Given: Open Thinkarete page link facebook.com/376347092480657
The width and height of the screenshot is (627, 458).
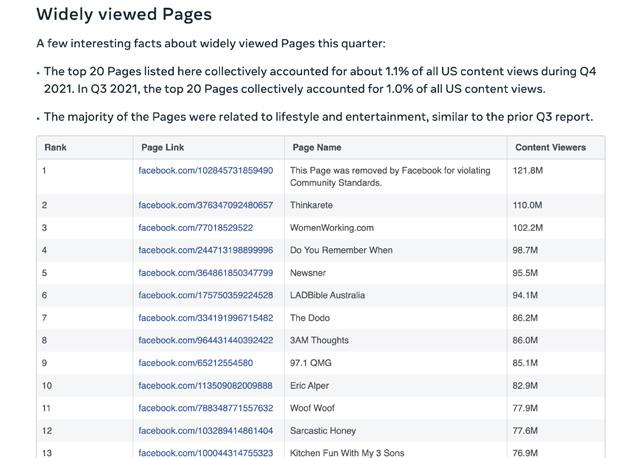Looking at the screenshot, I should click(206, 205).
